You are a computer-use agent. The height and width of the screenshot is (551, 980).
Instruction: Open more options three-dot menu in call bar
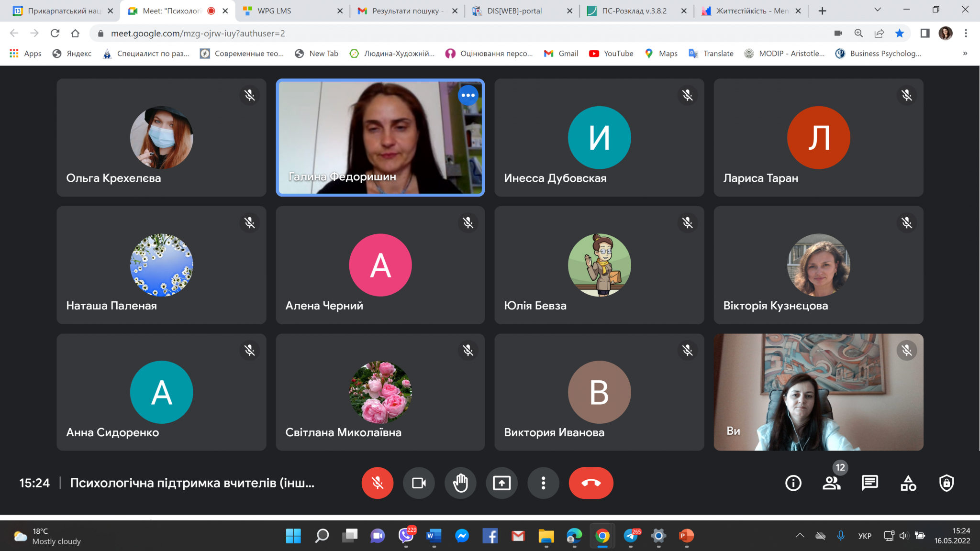(x=543, y=483)
